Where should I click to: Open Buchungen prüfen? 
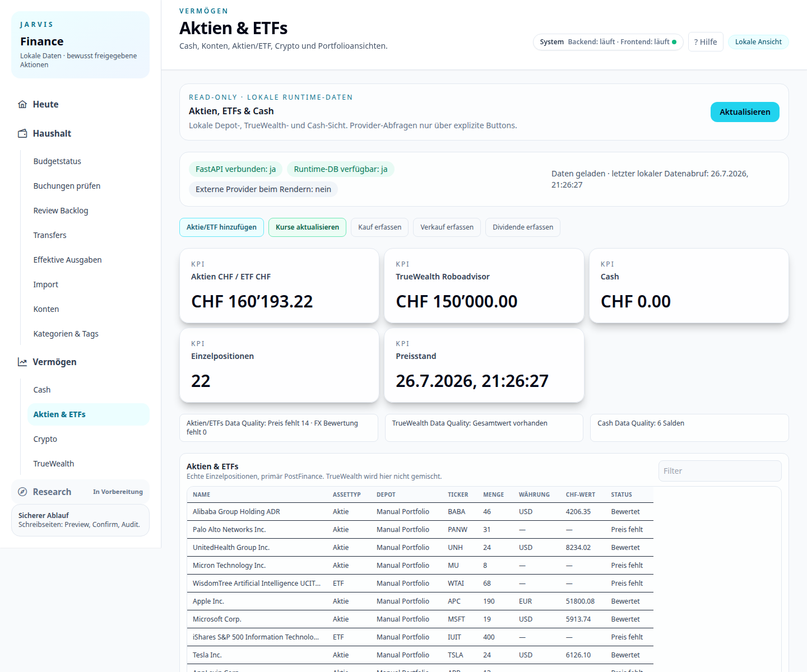tap(88, 186)
